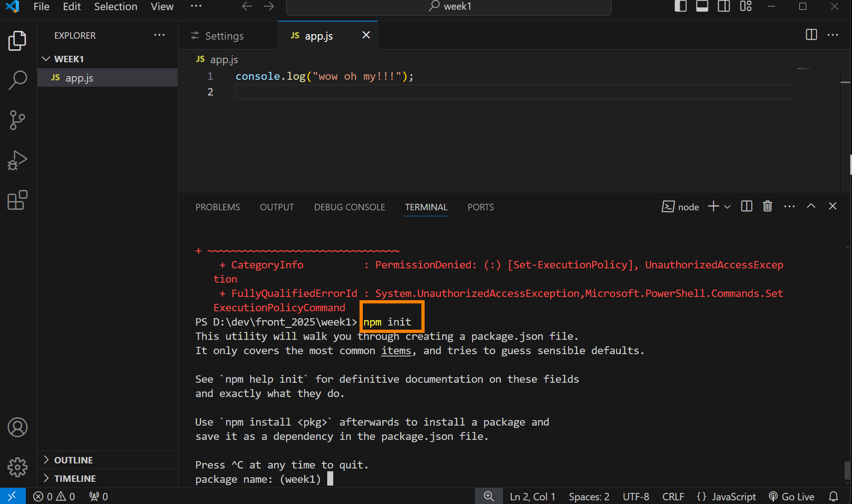Open editor More Actions ellipsis
This screenshot has height=504, width=852.
click(x=833, y=35)
